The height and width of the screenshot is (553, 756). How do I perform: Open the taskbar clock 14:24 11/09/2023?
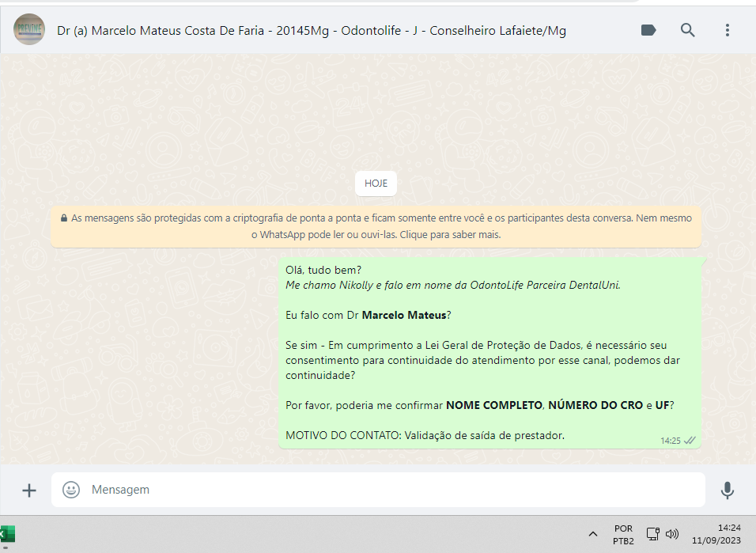click(x=716, y=534)
